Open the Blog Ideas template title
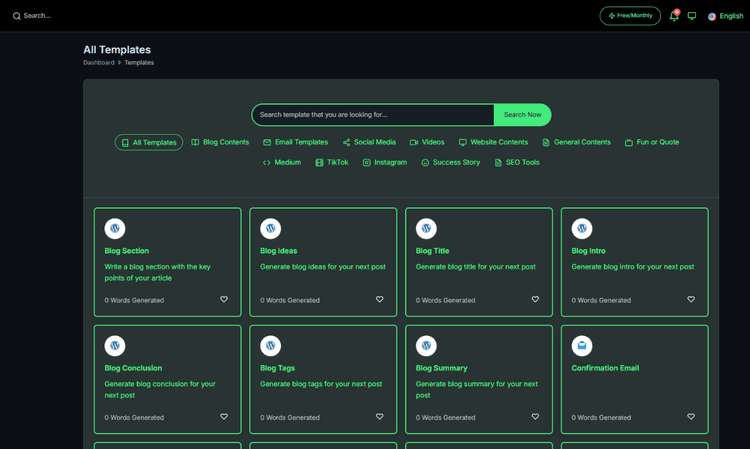The width and height of the screenshot is (750, 449). click(278, 251)
